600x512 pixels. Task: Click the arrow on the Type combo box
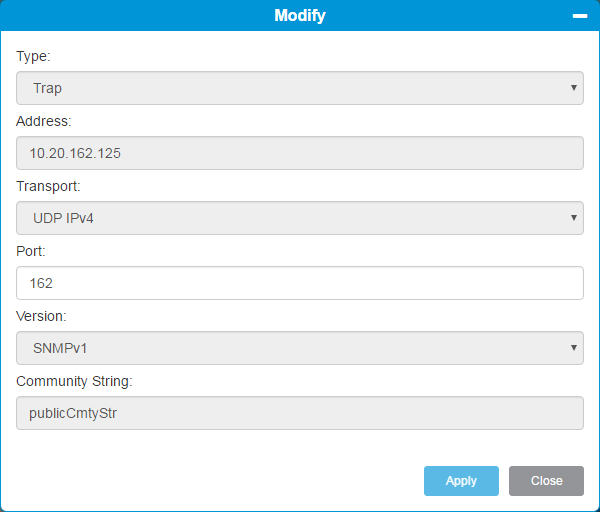coord(574,88)
